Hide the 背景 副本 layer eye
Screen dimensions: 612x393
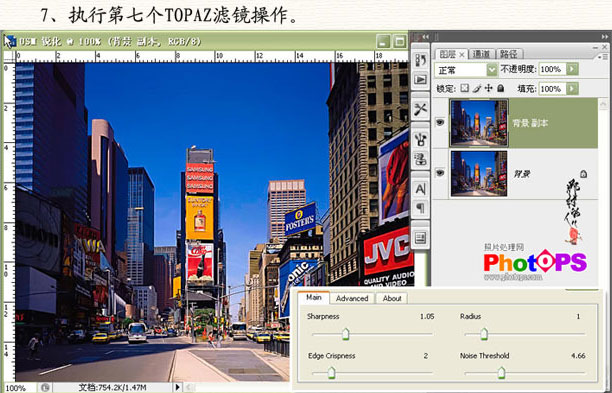[x=440, y=123]
